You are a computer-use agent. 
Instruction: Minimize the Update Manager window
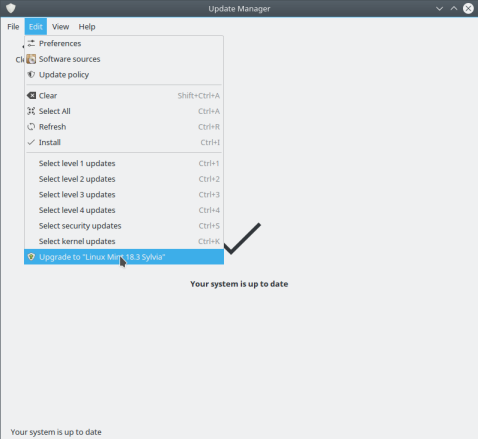pyautogui.click(x=439, y=9)
